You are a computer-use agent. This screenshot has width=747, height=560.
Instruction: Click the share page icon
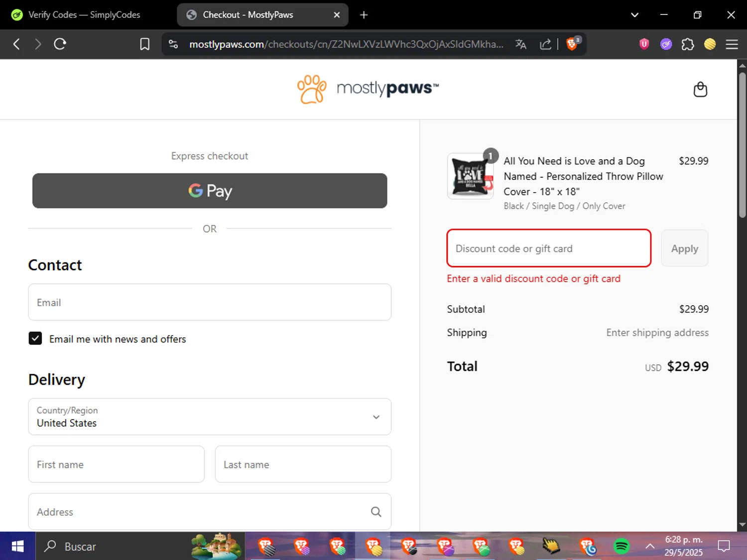pos(546,44)
